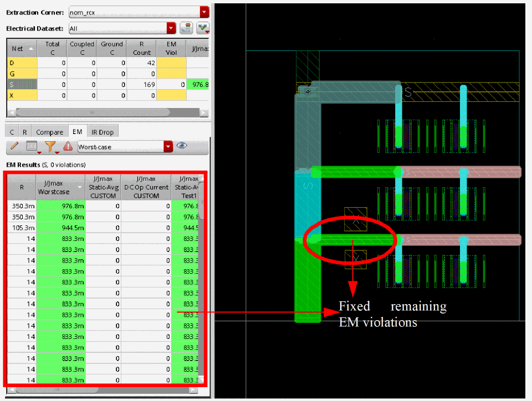Open the Extraction Corner dropdown
Image resolution: width=532 pixels, height=401 pixels.
[204, 12]
